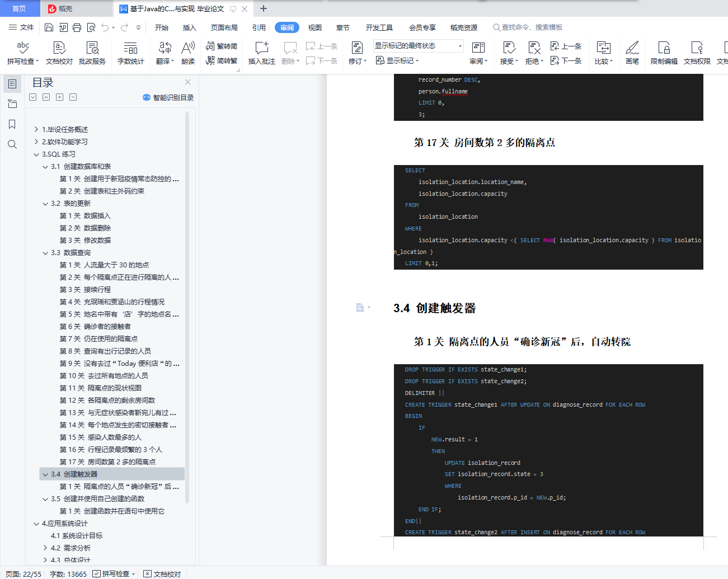The height and width of the screenshot is (579, 728).
Task: Click the 字数: 13665 word count in status bar
Action: pos(68,574)
